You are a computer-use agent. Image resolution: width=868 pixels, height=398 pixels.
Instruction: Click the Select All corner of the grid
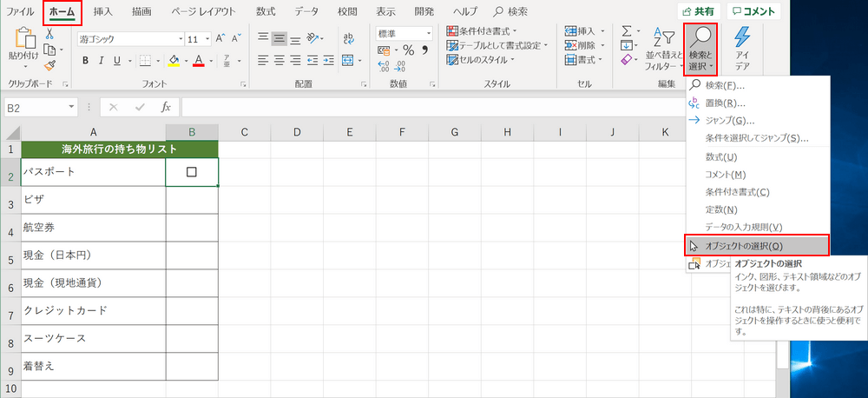(x=10, y=132)
